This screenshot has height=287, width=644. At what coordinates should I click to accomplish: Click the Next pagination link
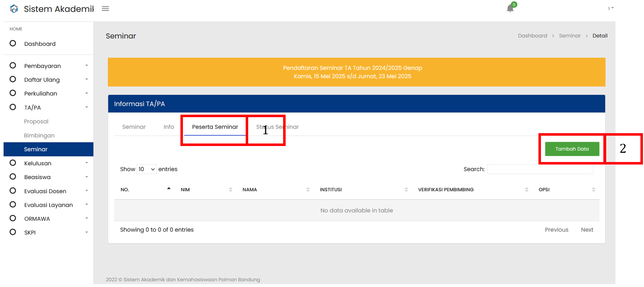click(587, 230)
